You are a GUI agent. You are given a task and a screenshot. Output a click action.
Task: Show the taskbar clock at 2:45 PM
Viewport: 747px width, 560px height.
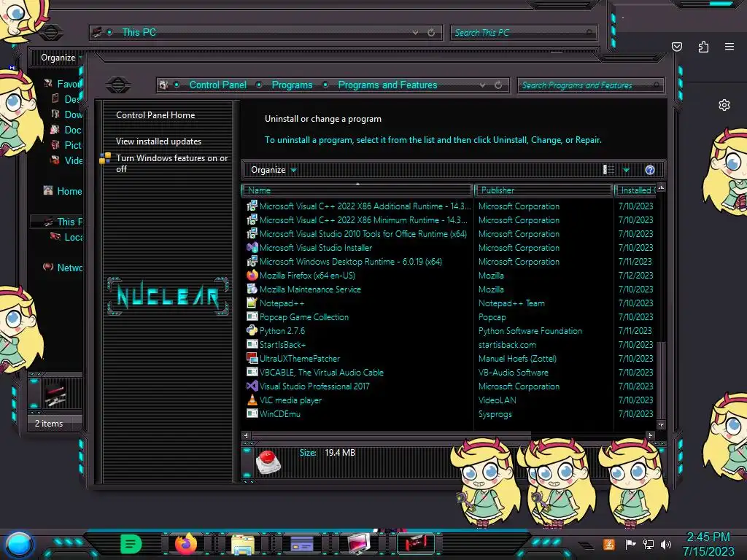point(708,544)
